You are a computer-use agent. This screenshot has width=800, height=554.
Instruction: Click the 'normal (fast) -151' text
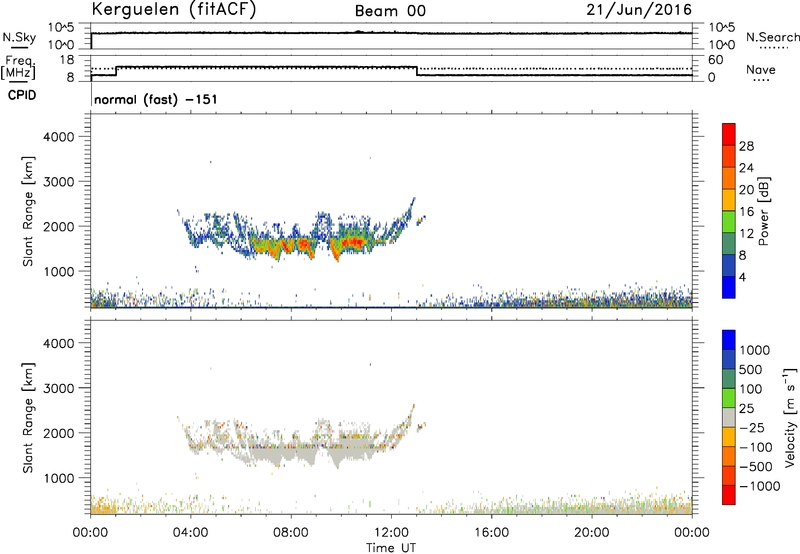(156, 99)
